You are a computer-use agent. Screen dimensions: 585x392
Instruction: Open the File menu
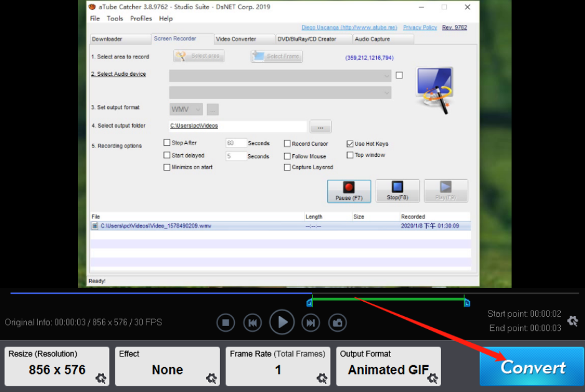point(95,18)
